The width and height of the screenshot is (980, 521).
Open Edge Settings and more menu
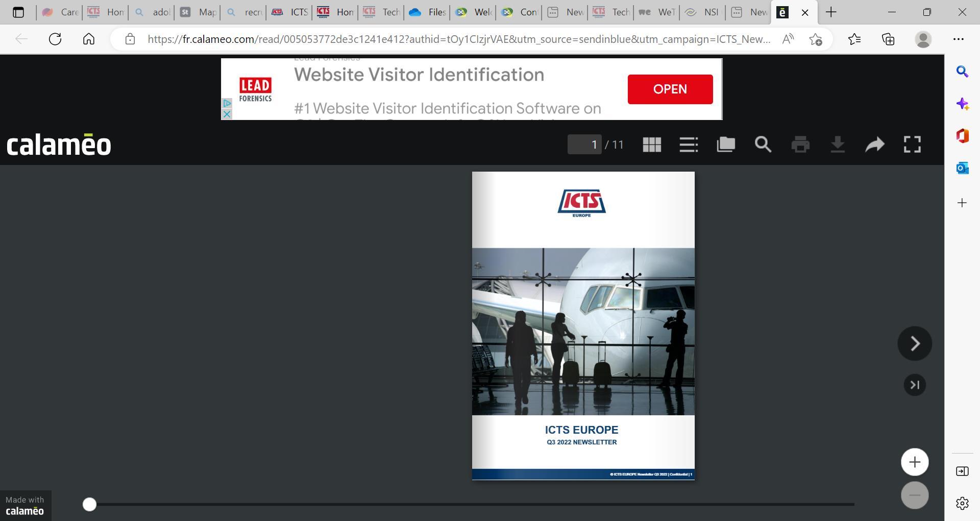tap(959, 39)
